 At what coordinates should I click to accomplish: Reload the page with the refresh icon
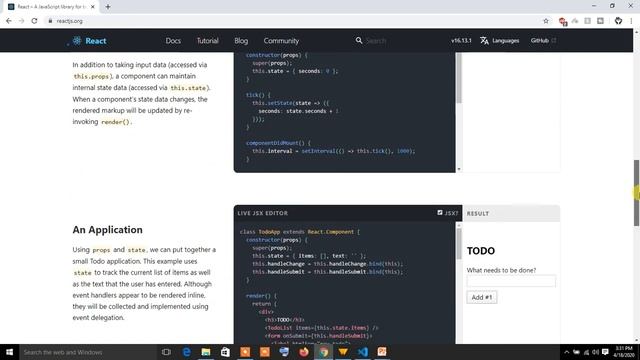tap(34, 21)
